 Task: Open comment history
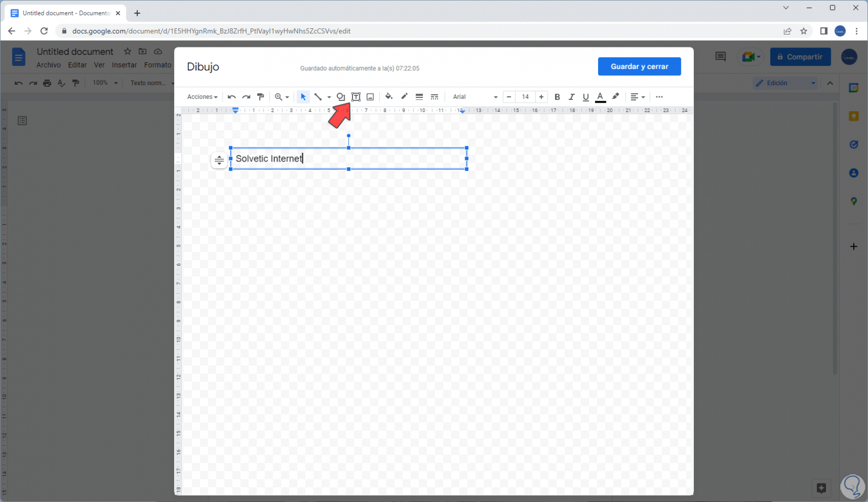721,57
